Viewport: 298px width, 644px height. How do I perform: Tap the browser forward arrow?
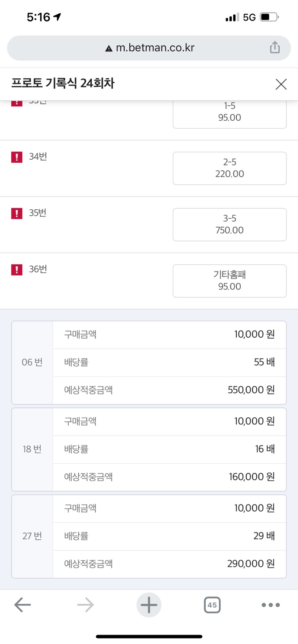coord(85,605)
